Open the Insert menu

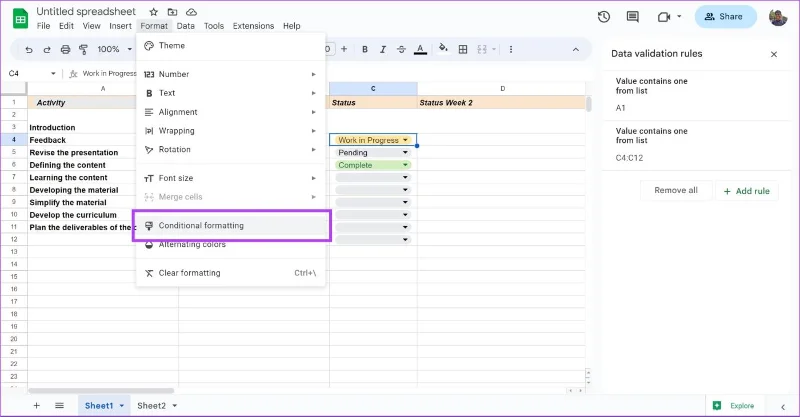coord(120,26)
